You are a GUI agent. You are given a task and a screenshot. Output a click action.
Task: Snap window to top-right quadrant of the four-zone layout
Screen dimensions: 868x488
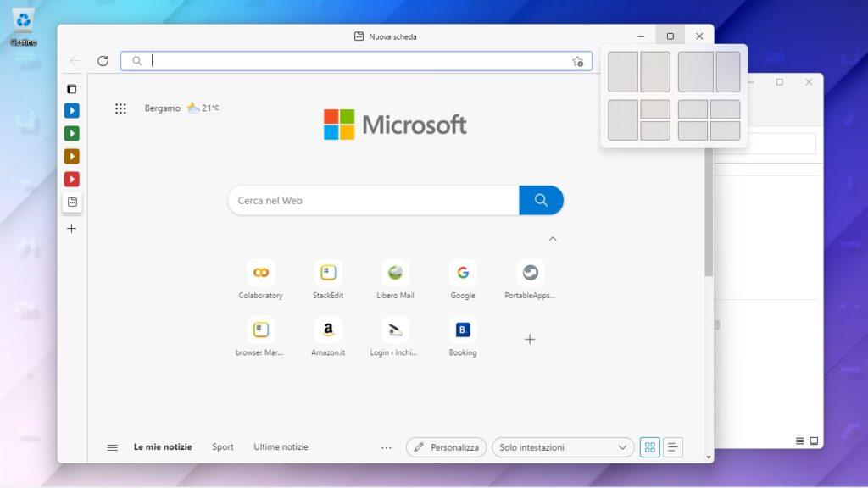[726, 109]
